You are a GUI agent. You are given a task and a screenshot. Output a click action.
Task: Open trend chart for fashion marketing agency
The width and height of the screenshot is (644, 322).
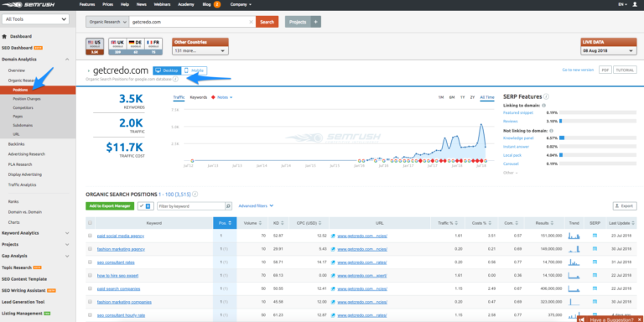click(x=574, y=249)
